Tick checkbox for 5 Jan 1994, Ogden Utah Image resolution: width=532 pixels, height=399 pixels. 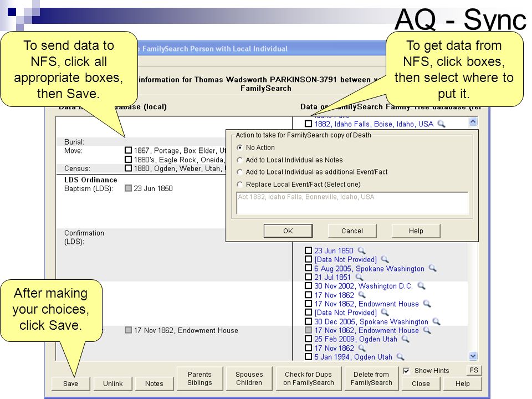point(308,356)
